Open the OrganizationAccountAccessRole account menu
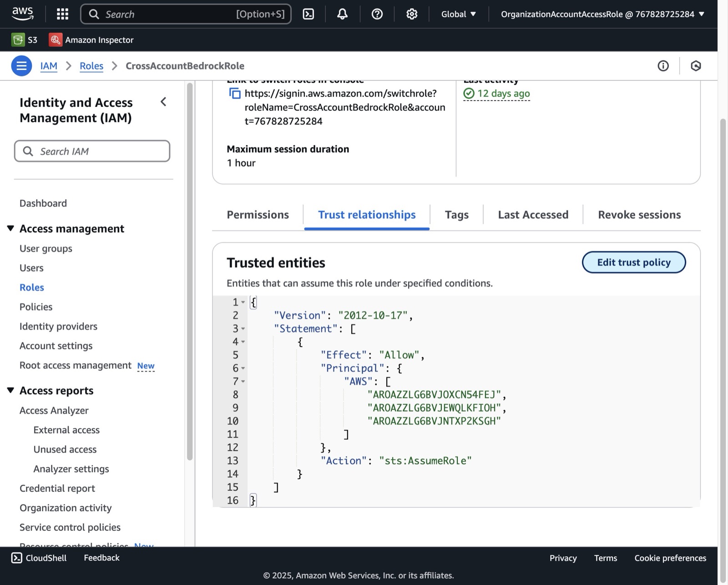Screen dimensions: 728x585 602,14
